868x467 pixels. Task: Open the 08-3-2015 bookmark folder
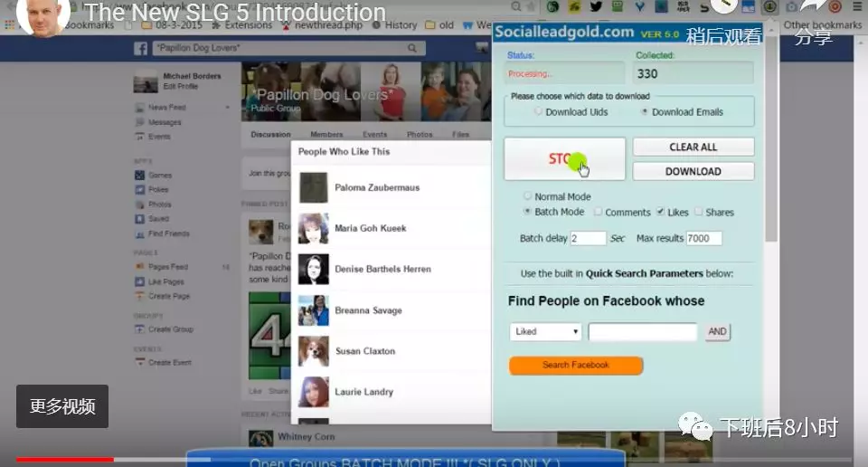173,25
